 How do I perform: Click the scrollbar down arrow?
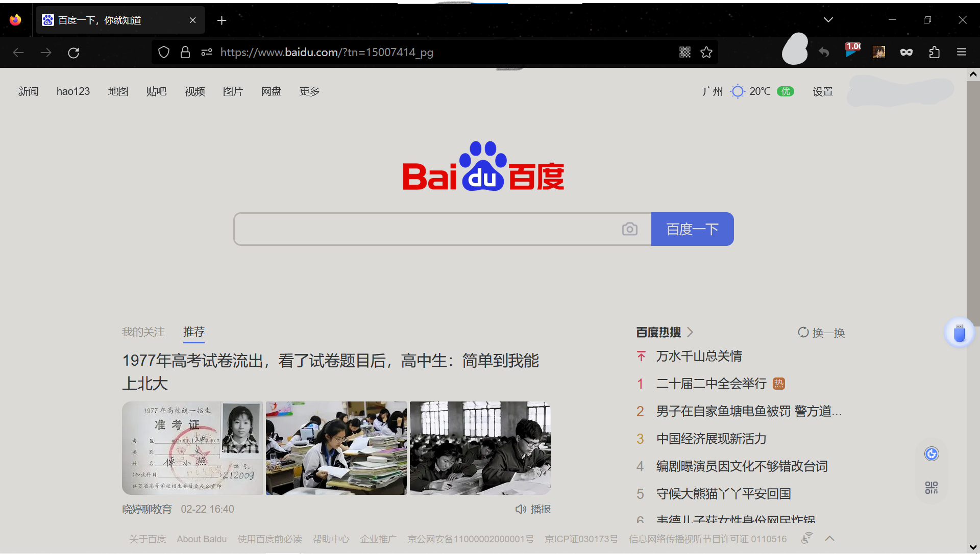[973, 547]
